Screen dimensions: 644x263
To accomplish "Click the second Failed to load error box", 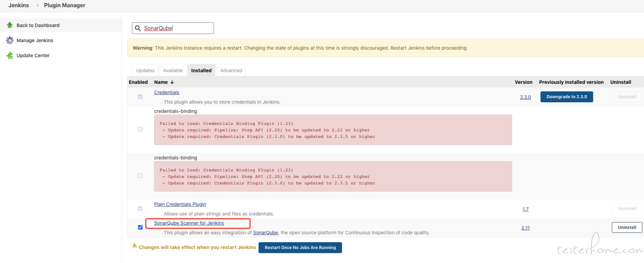I will click(333, 176).
